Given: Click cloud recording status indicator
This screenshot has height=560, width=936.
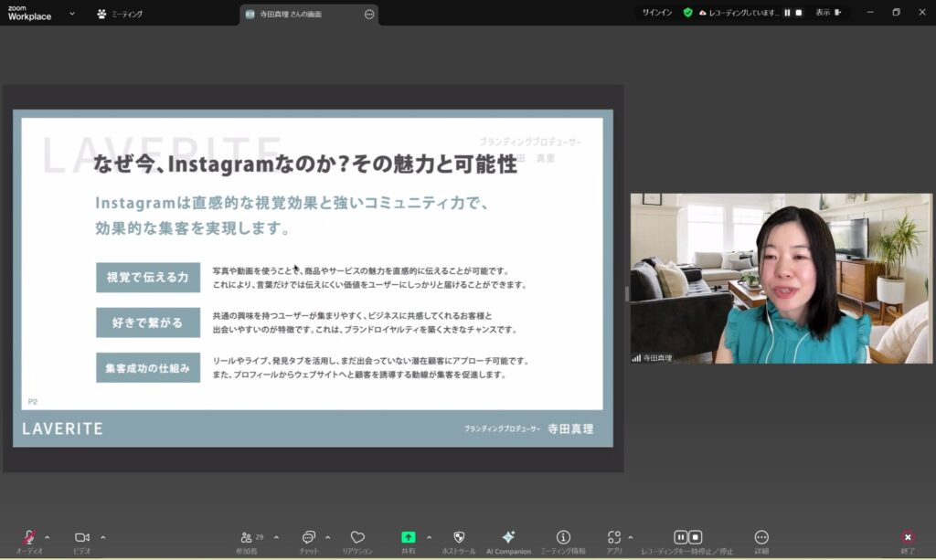Looking at the screenshot, I should click(739, 13).
